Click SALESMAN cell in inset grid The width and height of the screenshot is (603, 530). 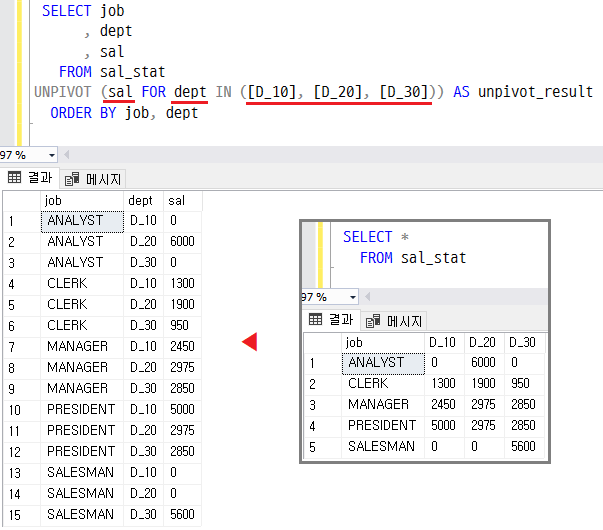(383, 447)
